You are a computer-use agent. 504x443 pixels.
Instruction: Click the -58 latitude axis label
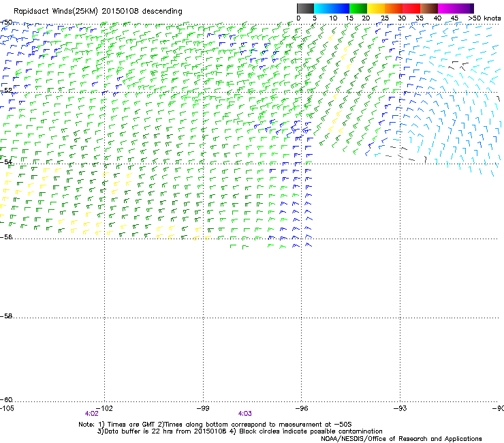point(6,316)
